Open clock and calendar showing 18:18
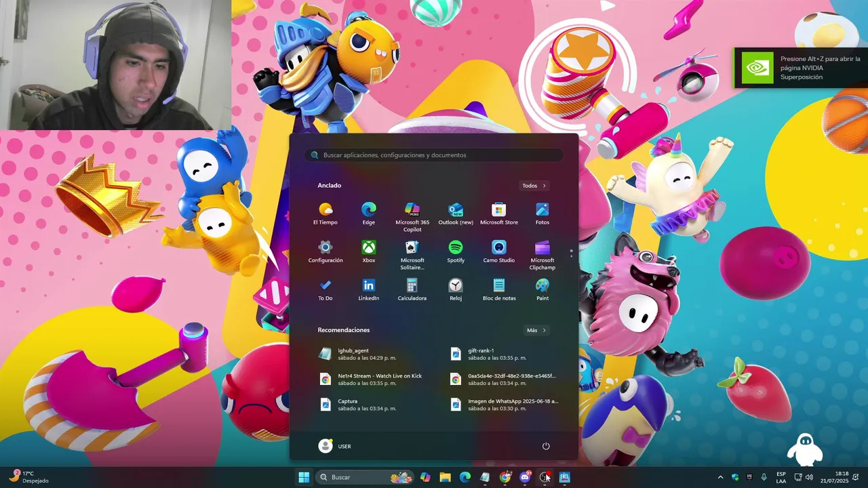 (x=834, y=477)
